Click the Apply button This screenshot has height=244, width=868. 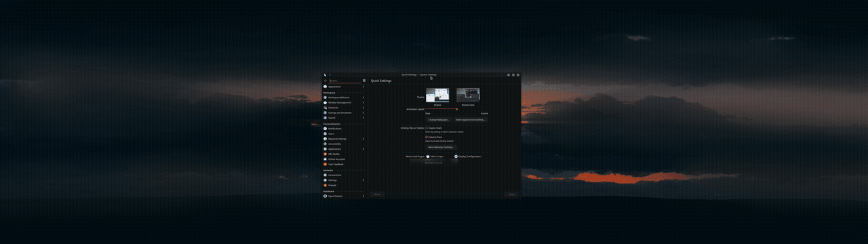[512, 194]
